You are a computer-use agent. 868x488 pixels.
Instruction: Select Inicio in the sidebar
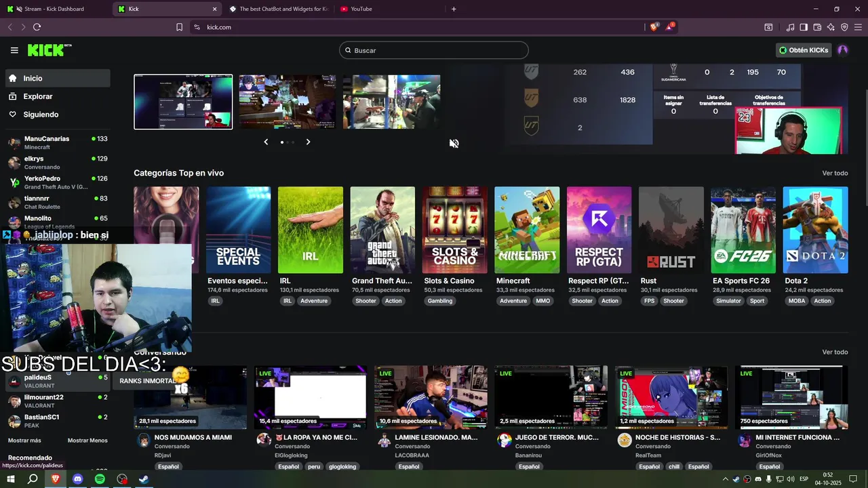(x=56, y=78)
